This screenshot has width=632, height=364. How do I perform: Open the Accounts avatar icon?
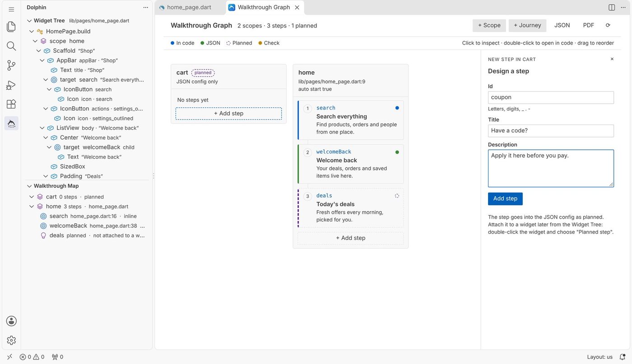pos(11,321)
